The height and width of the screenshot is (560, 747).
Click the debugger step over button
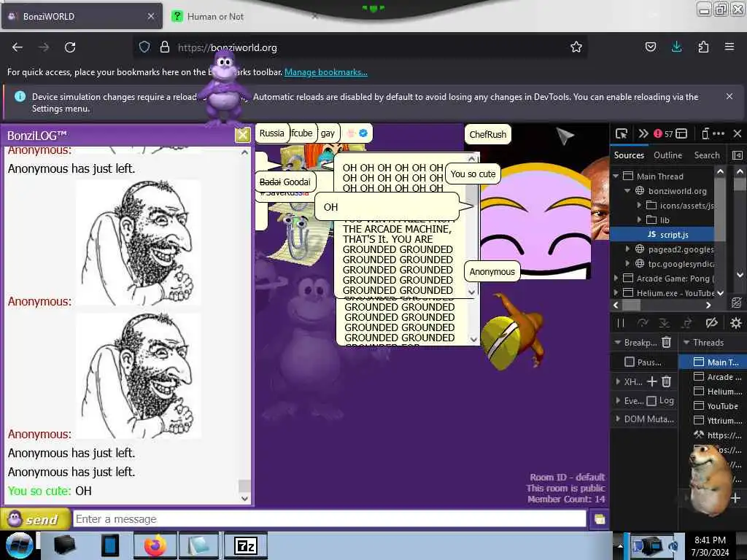point(642,323)
